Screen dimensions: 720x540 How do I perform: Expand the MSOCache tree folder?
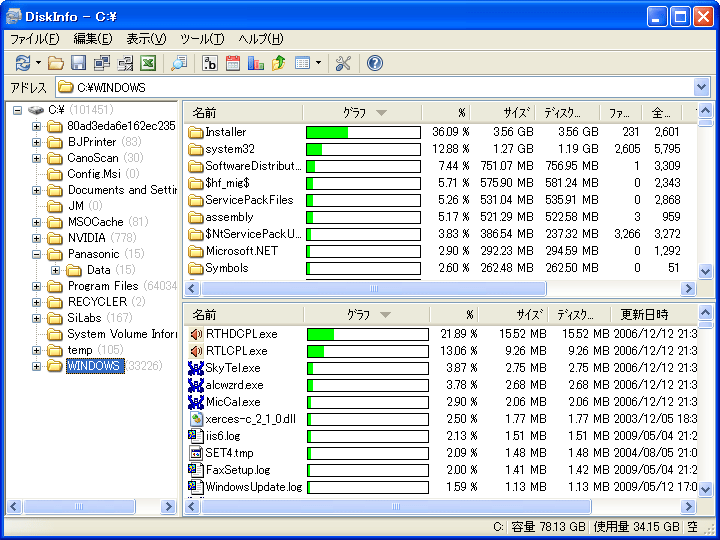[x=36, y=222]
